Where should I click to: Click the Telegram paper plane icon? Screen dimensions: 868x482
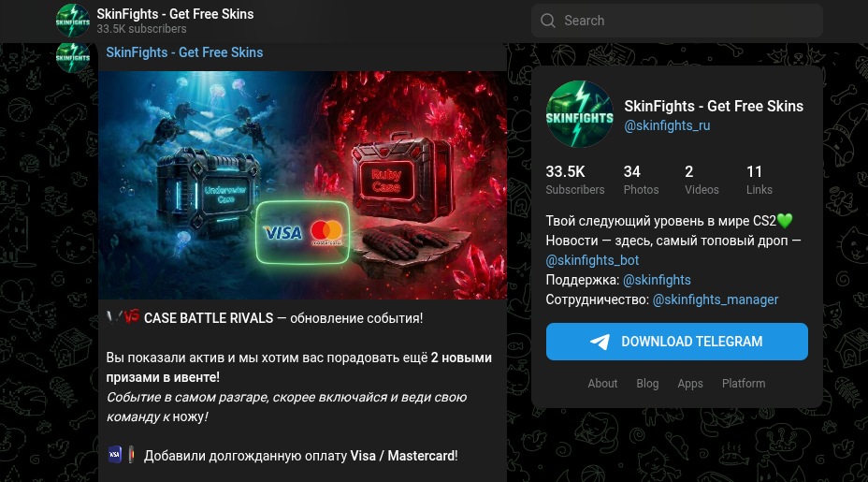click(600, 342)
